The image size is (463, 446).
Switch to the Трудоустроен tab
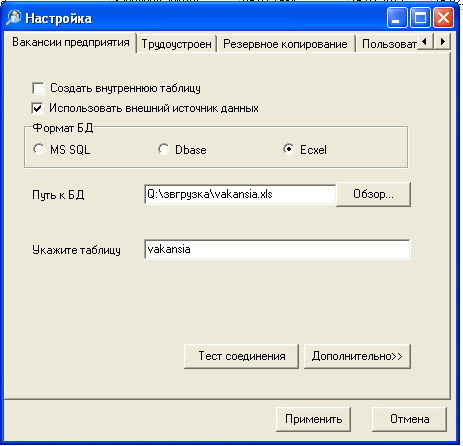point(177,44)
